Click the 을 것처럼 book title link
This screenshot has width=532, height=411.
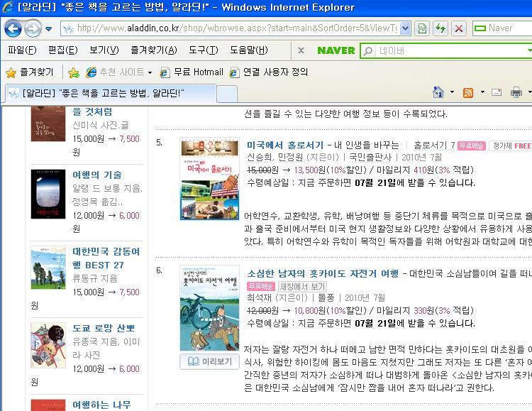coord(92,111)
